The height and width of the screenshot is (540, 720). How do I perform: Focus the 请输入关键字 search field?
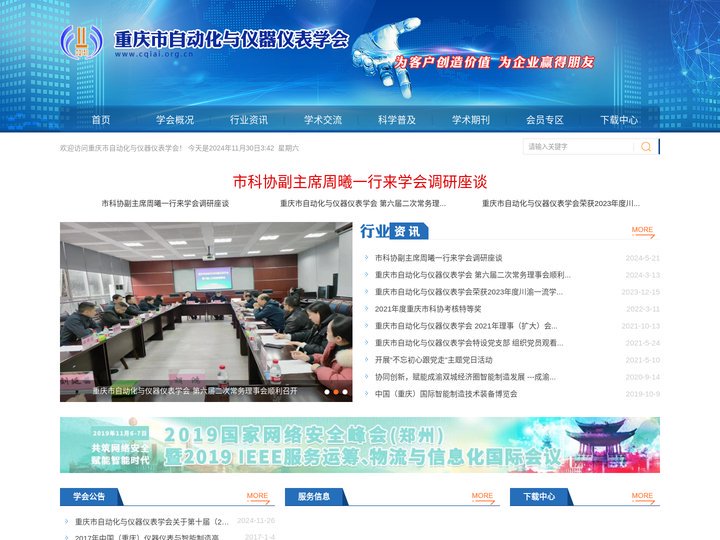click(x=579, y=147)
